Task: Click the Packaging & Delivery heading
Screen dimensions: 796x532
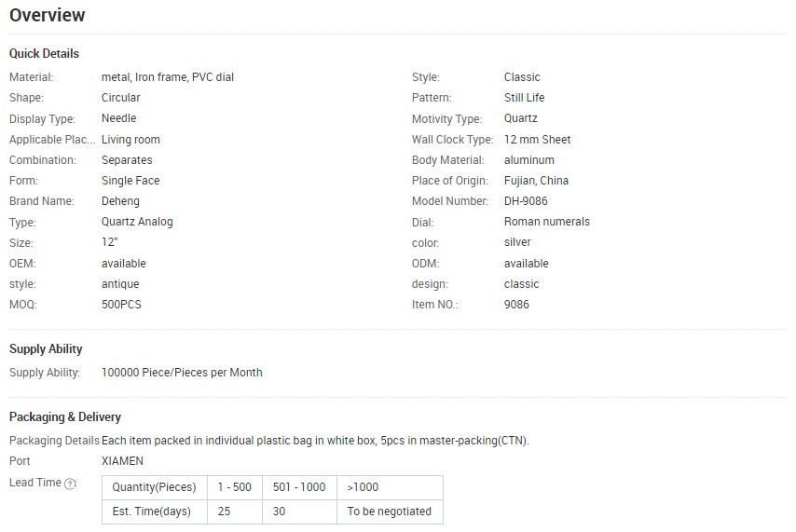Action: point(65,416)
